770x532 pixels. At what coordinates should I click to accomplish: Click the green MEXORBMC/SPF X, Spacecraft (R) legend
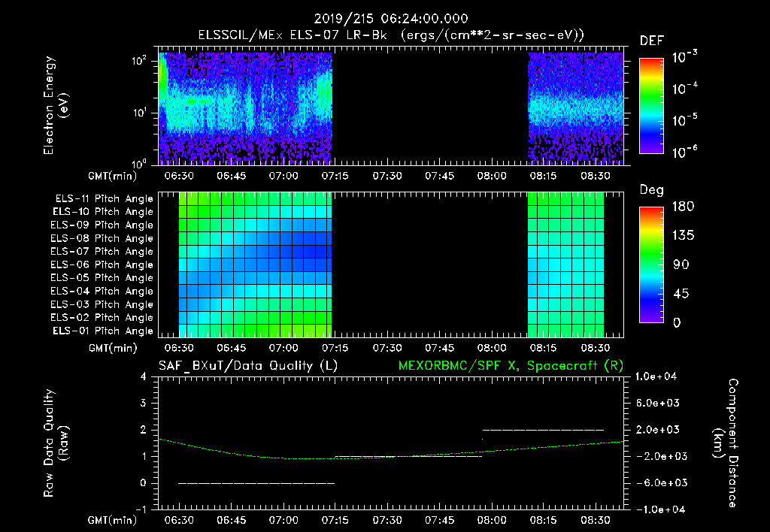pyautogui.click(x=511, y=366)
